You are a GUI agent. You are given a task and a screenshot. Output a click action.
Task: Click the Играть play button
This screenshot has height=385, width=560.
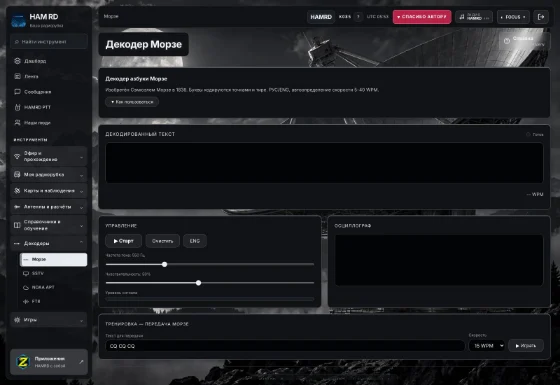pos(526,346)
